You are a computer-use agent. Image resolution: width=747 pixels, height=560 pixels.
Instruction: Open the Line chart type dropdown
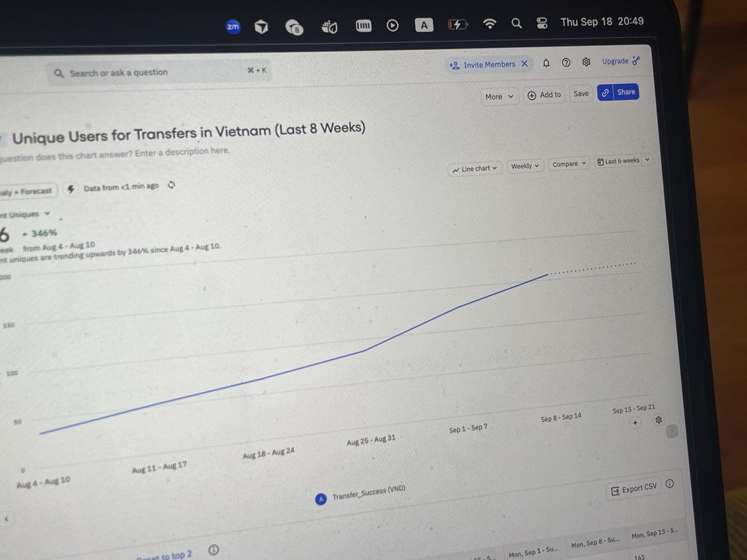(x=475, y=169)
